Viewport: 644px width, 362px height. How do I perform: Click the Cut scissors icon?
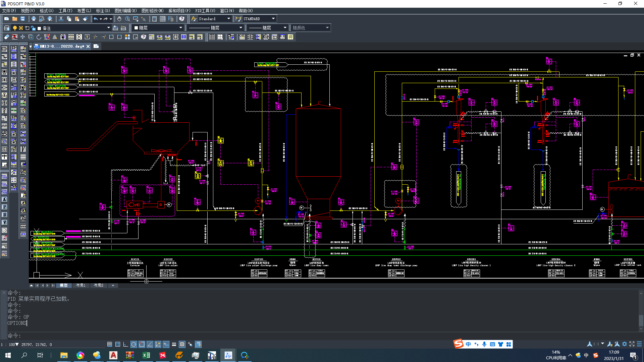pyautogui.click(x=61, y=19)
